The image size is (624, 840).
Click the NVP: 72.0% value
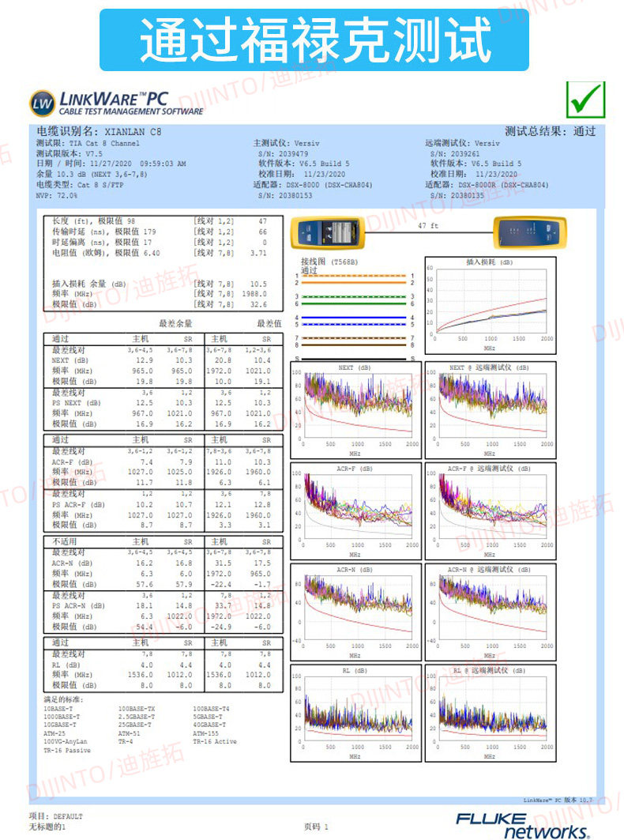click(x=57, y=195)
